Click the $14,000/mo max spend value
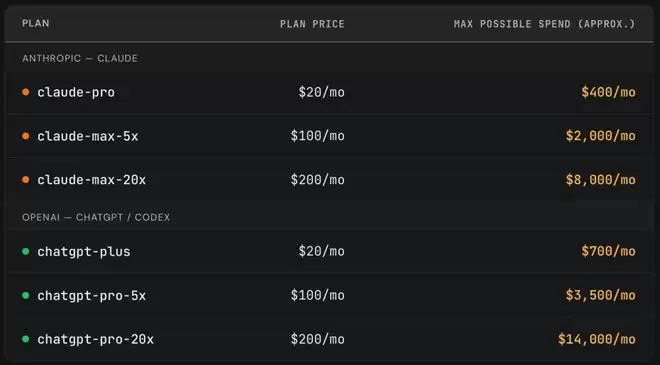This screenshot has width=660, height=365. tap(597, 339)
